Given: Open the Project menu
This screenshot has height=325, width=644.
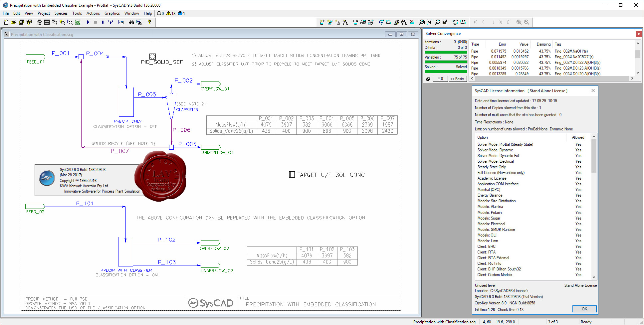Looking at the screenshot, I should [x=44, y=13].
